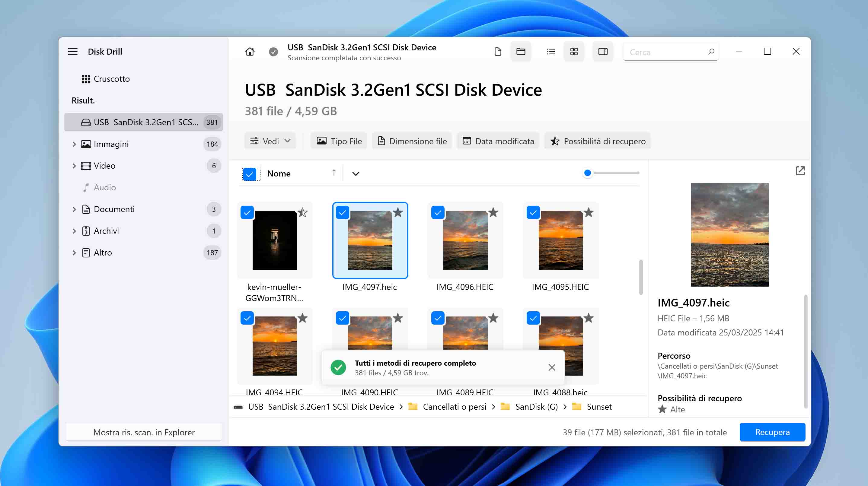Select USB SanDisk 3.2Gen1 results entry
This screenshot has width=868, height=486.
pos(144,122)
